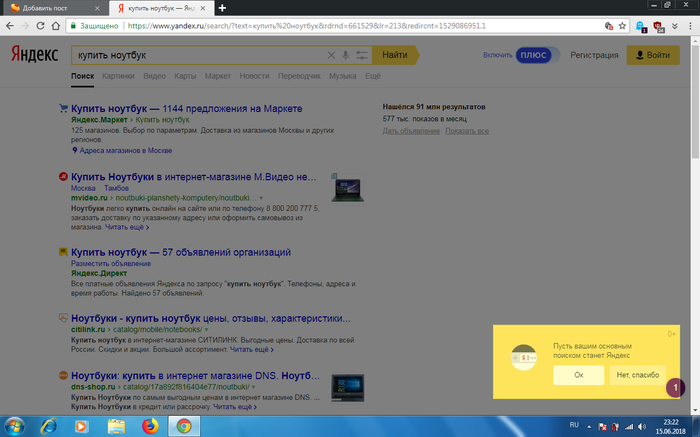Open the Регистрация link
The width and height of the screenshot is (700, 437).
[594, 55]
